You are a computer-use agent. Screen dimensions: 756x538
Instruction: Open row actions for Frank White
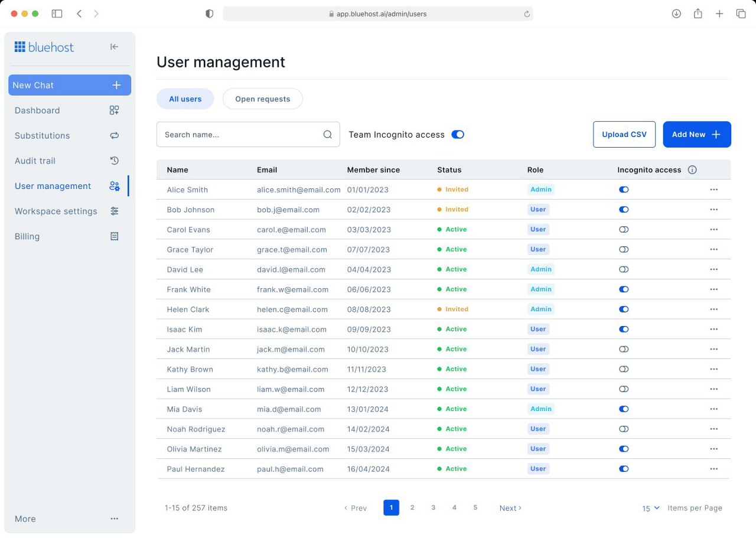coord(714,289)
